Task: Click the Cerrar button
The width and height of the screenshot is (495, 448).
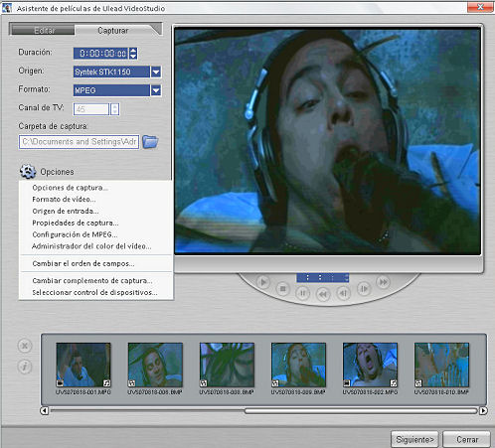Action: [467, 439]
